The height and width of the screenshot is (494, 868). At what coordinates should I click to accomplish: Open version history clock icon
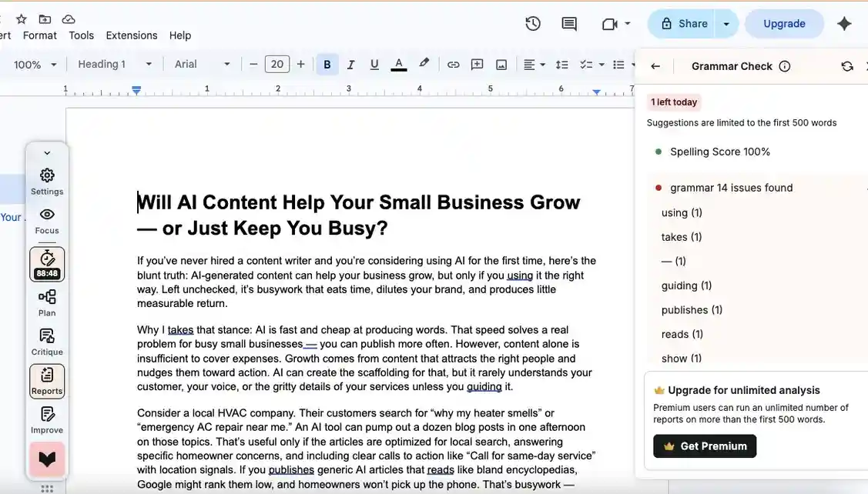tap(532, 24)
